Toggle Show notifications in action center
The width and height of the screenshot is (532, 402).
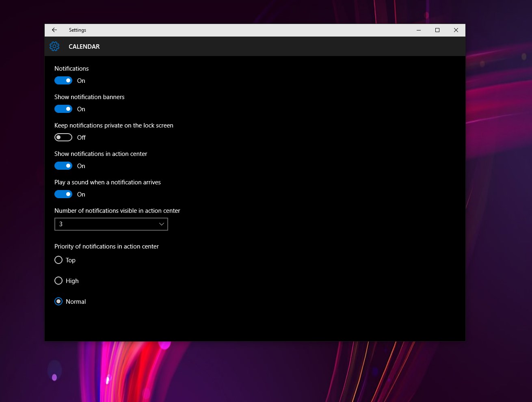point(63,166)
